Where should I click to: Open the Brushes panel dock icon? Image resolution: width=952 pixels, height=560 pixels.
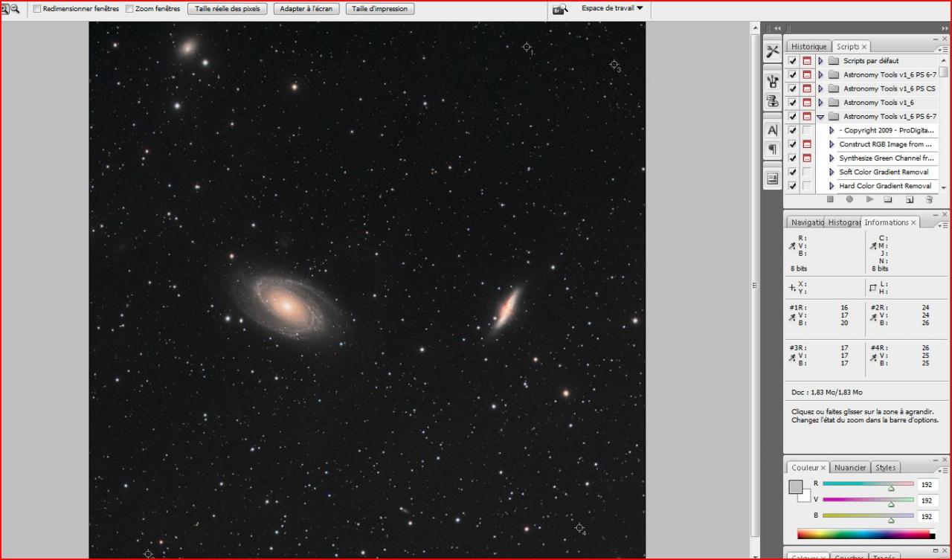773,80
